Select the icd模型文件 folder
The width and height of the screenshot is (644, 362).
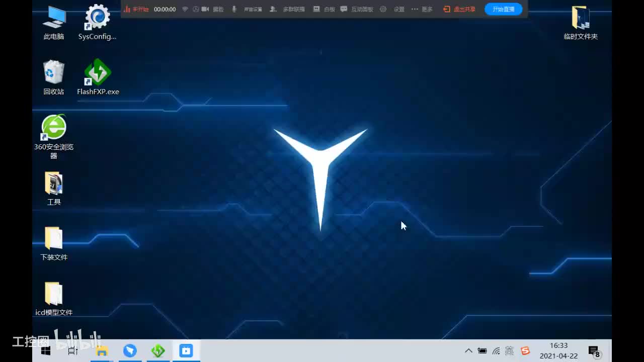coord(54,299)
